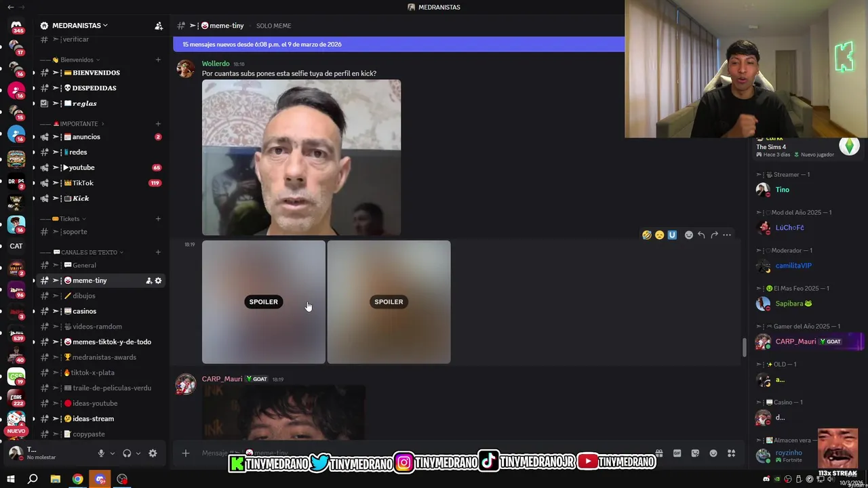Image resolution: width=868 pixels, height=488 pixels.
Task: Open member camilitaVIP profile
Action: pyautogui.click(x=810, y=266)
